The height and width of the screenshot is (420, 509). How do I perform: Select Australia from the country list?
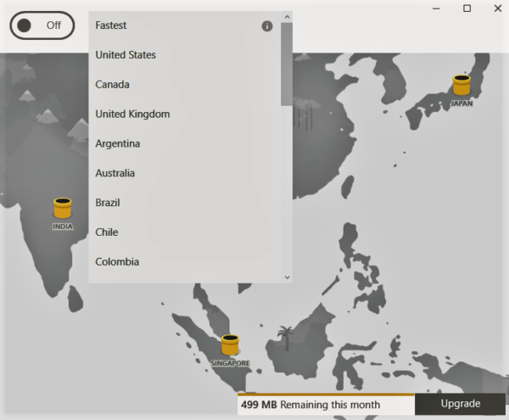(x=185, y=173)
